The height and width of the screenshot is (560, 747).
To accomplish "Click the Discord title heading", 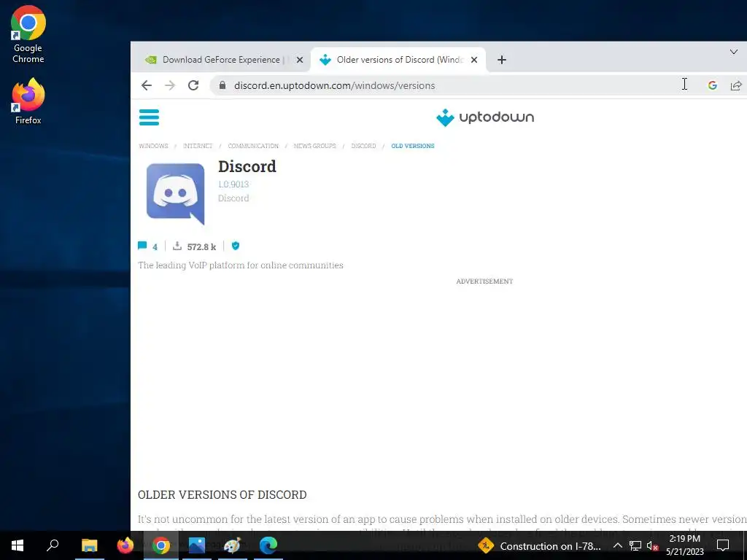I will click(x=247, y=166).
